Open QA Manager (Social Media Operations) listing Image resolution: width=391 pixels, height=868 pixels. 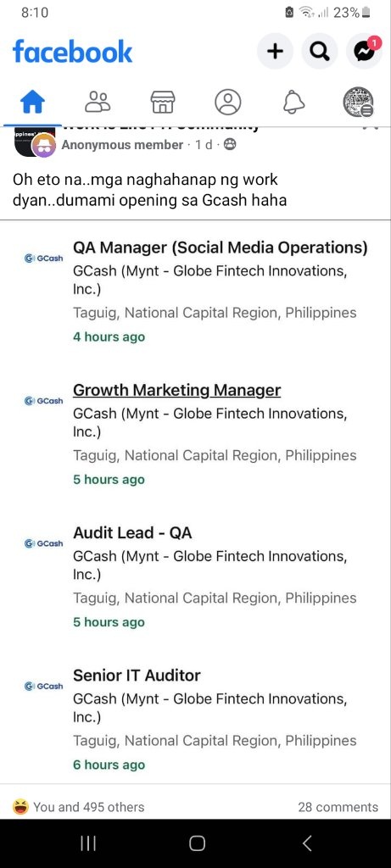pyautogui.click(x=221, y=248)
